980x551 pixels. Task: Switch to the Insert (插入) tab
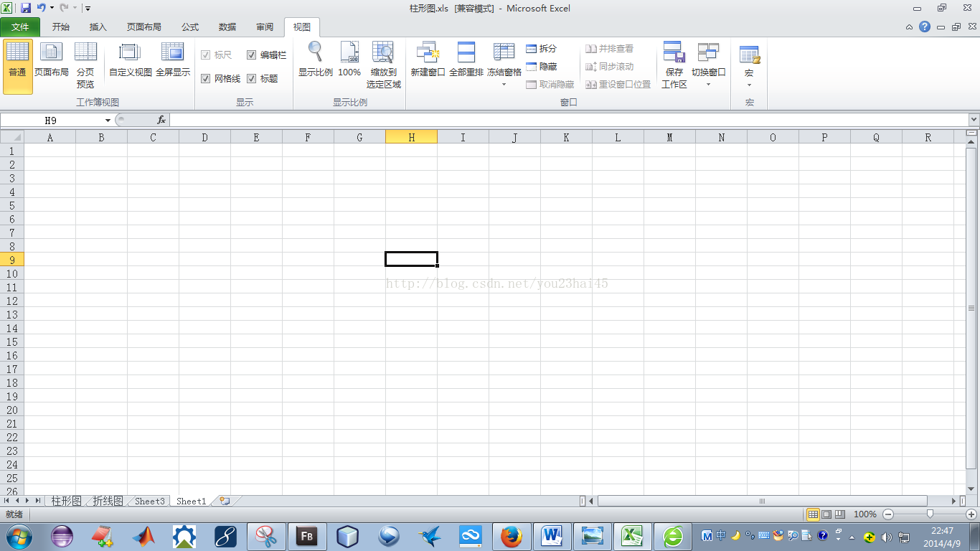[98, 27]
